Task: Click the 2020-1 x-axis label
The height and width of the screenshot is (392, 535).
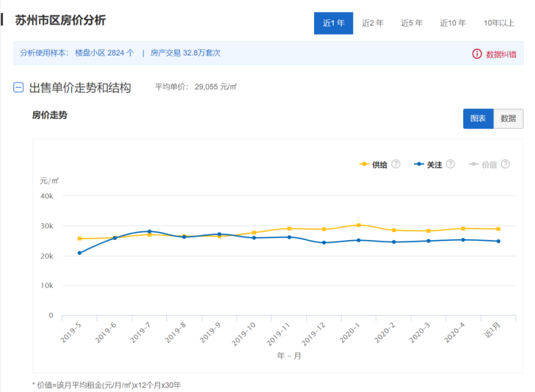Action: coord(350,332)
